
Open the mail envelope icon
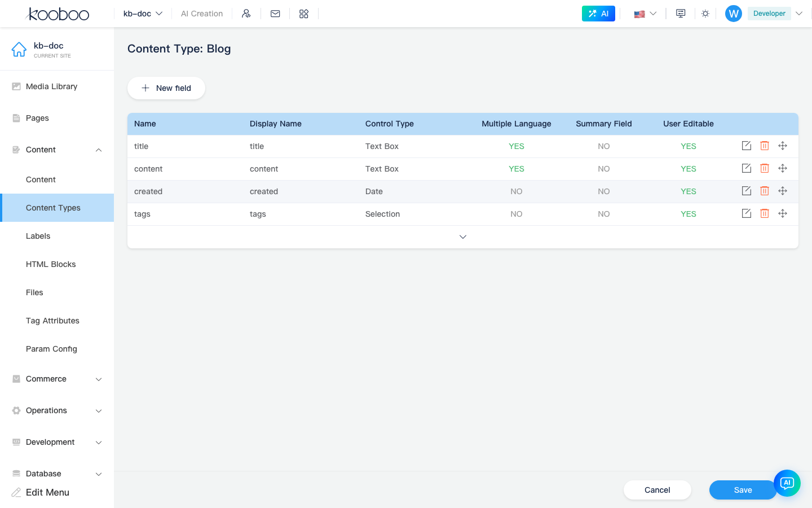point(275,14)
